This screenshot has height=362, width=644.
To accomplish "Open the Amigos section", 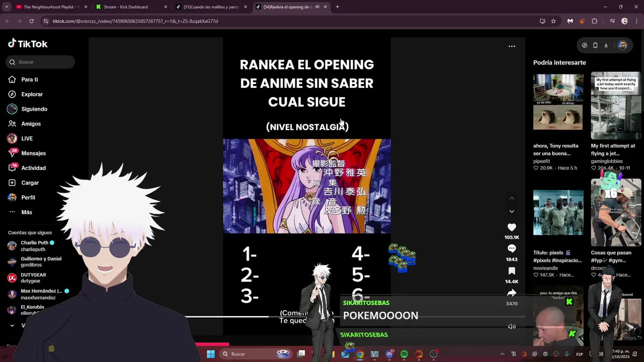I will (31, 124).
